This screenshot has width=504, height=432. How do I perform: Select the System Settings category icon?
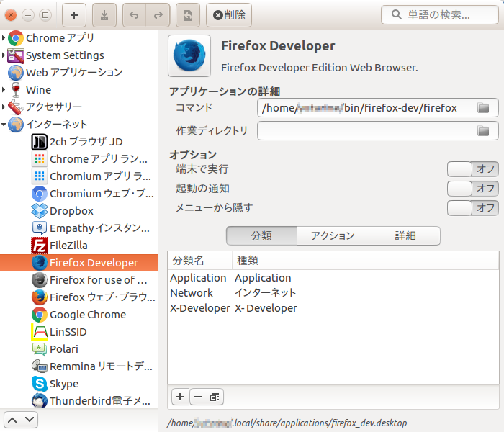16,55
